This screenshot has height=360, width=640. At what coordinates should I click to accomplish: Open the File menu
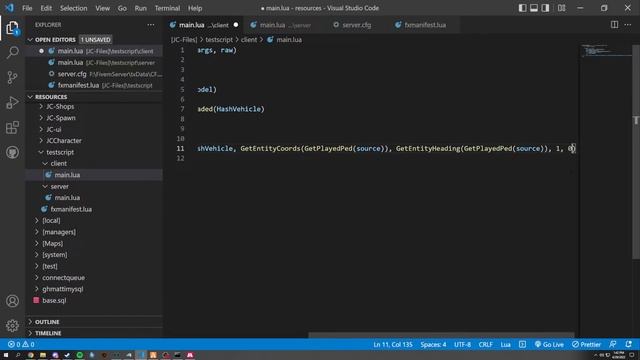coord(27,8)
